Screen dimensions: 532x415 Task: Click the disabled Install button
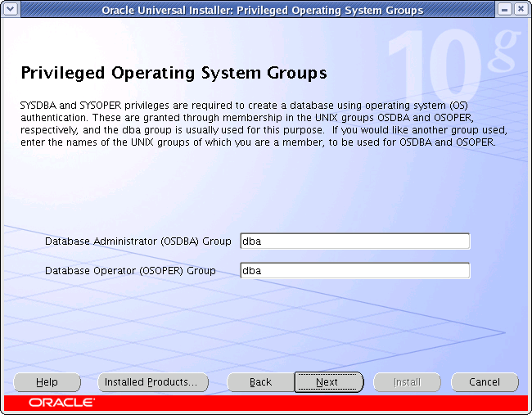pyautogui.click(x=407, y=382)
